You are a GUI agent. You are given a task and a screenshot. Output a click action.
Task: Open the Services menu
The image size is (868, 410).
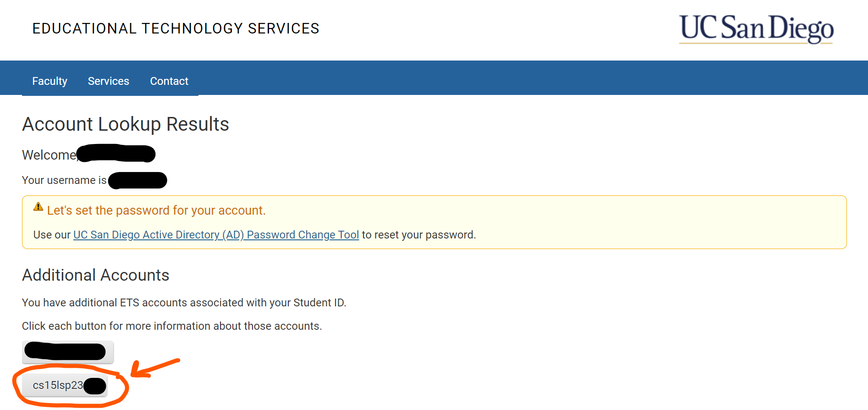[x=109, y=81]
